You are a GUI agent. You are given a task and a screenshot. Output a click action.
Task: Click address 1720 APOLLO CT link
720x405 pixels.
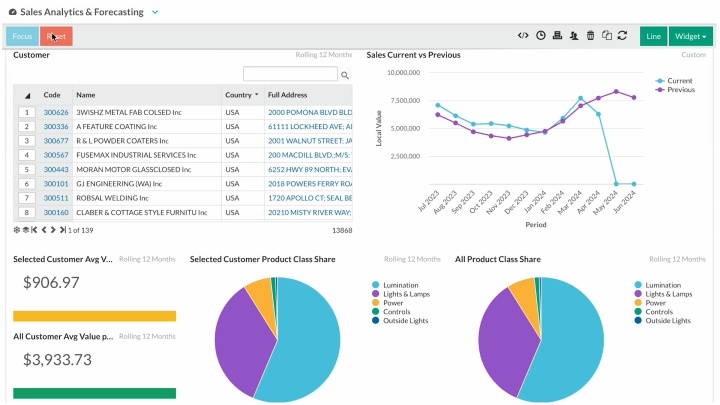[x=310, y=198]
